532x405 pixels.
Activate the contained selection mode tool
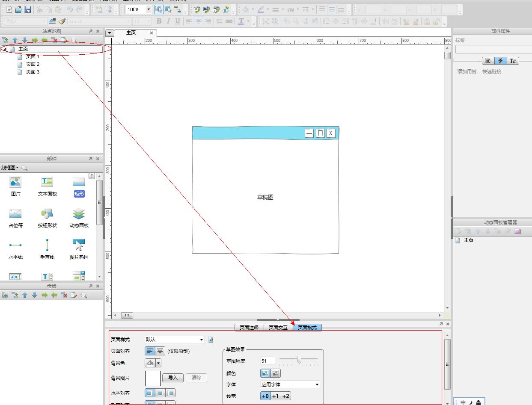pyautogui.click(x=168, y=9)
